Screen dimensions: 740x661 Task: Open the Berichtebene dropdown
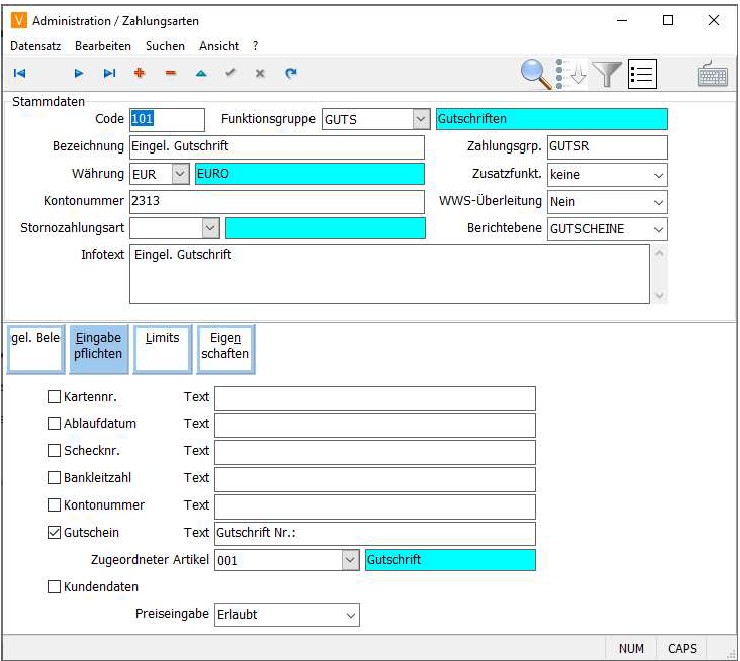coord(658,229)
